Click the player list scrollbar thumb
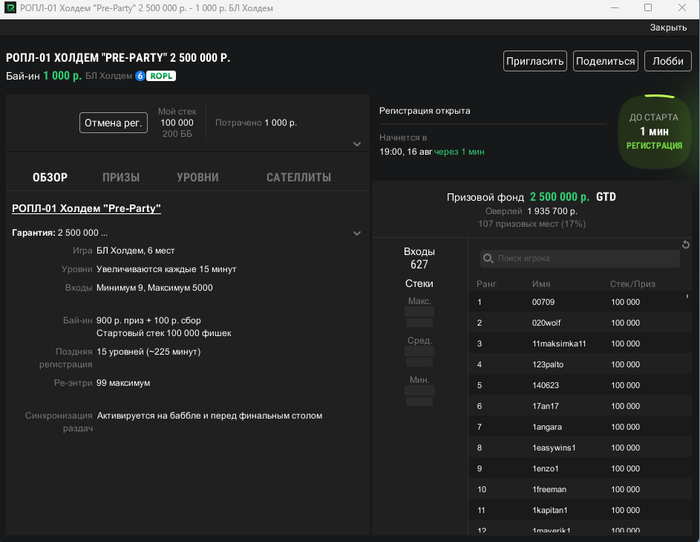Image resolution: width=700 pixels, height=542 pixels. (x=687, y=296)
